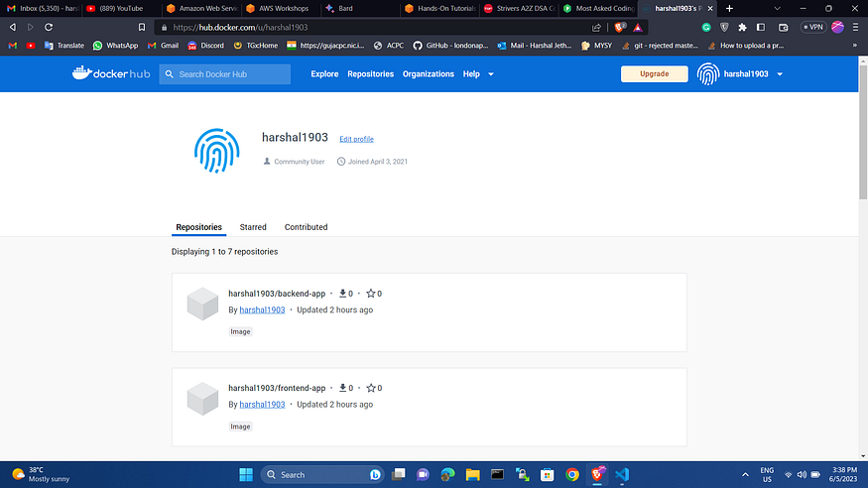Open a new browser tab with plus

click(729, 8)
